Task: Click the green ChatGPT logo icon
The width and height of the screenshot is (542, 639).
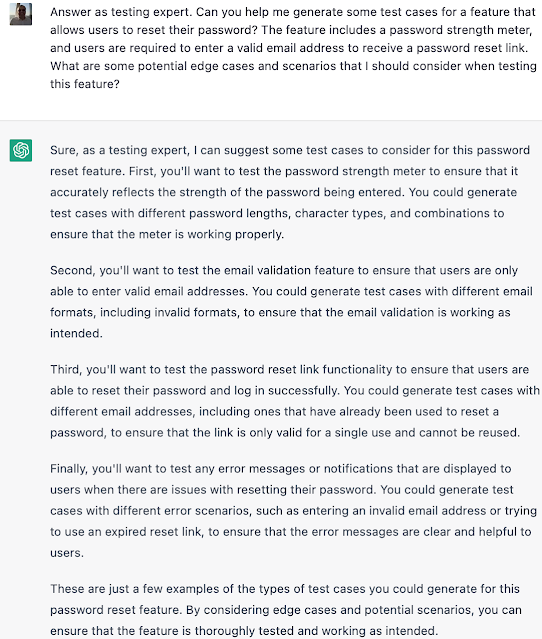Action: [21, 150]
